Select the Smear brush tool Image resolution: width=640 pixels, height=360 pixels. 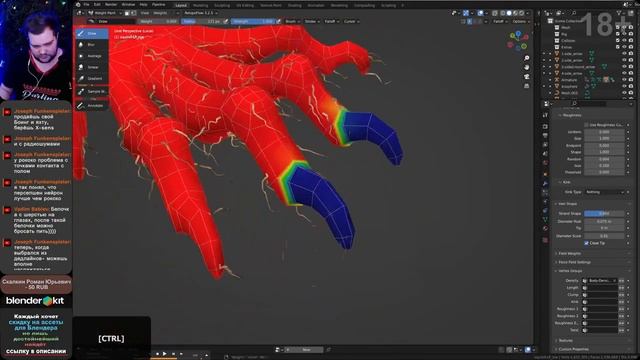91,67
